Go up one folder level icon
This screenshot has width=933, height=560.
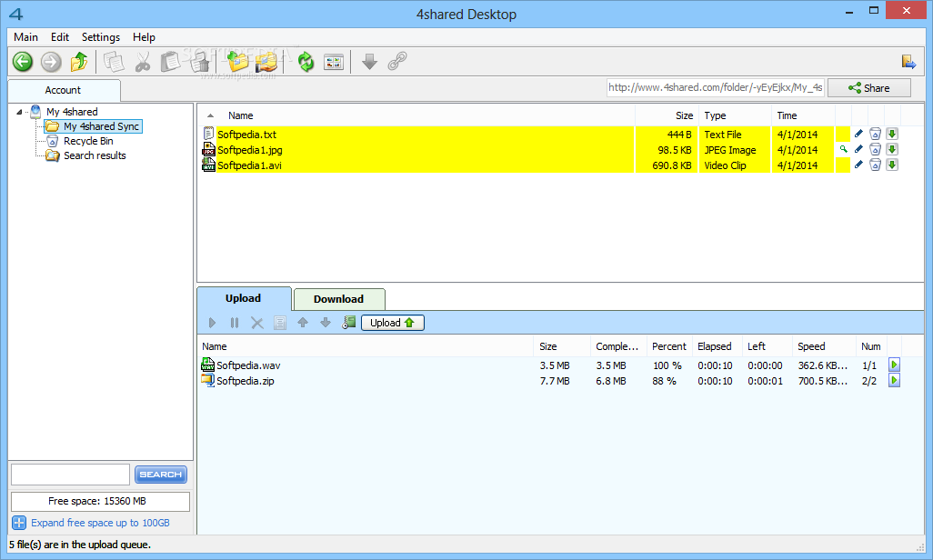(x=79, y=61)
